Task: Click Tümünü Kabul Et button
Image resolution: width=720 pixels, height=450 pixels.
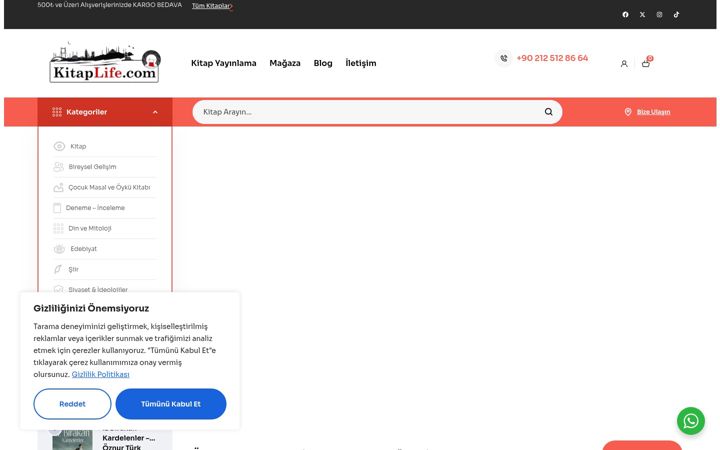Action: pos(171,404)
